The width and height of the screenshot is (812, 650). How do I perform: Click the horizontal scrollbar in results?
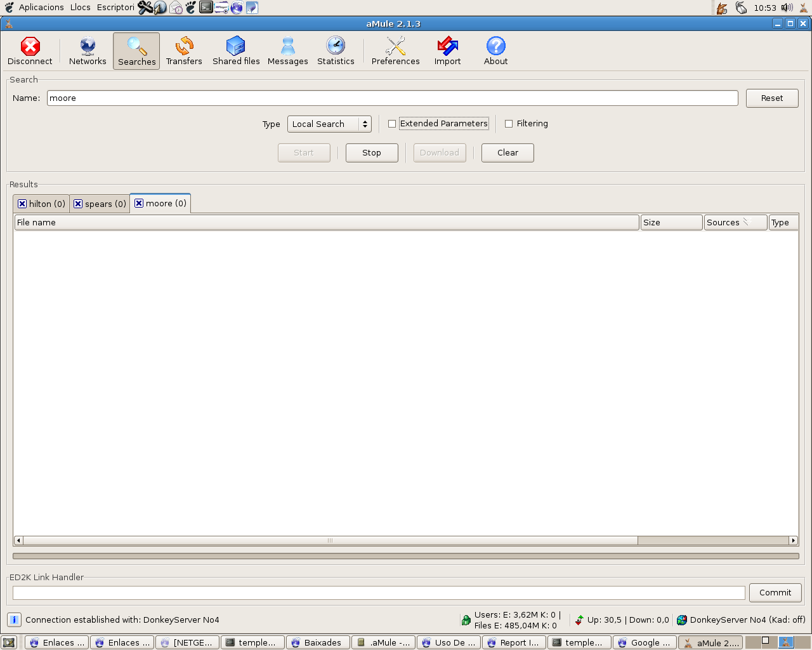click(330, 541)
